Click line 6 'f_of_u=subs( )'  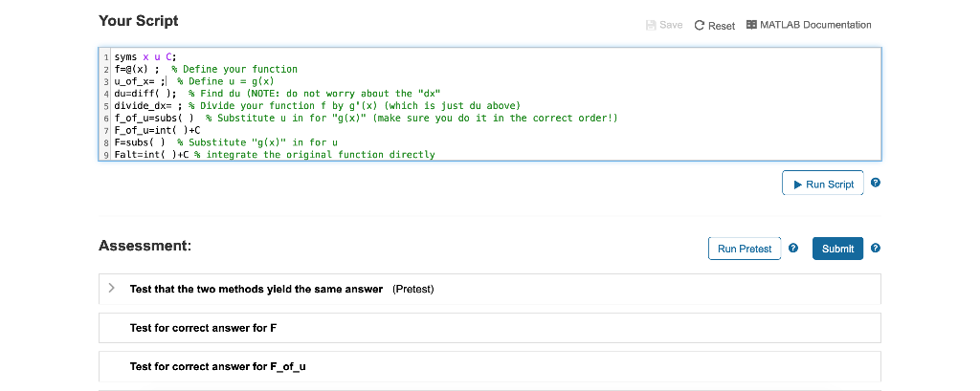coord(154,118)
